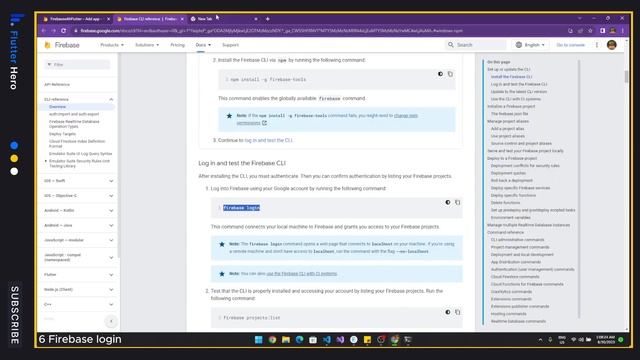Expand the iOS — Swift sidebar section
Viewport: 640px width, 360px height.
point(111,181)
